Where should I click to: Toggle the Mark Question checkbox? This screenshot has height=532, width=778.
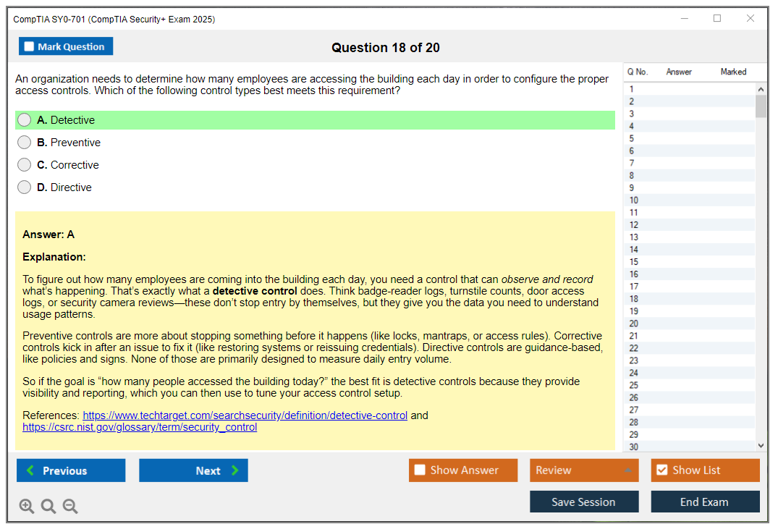tap(28, 46)
